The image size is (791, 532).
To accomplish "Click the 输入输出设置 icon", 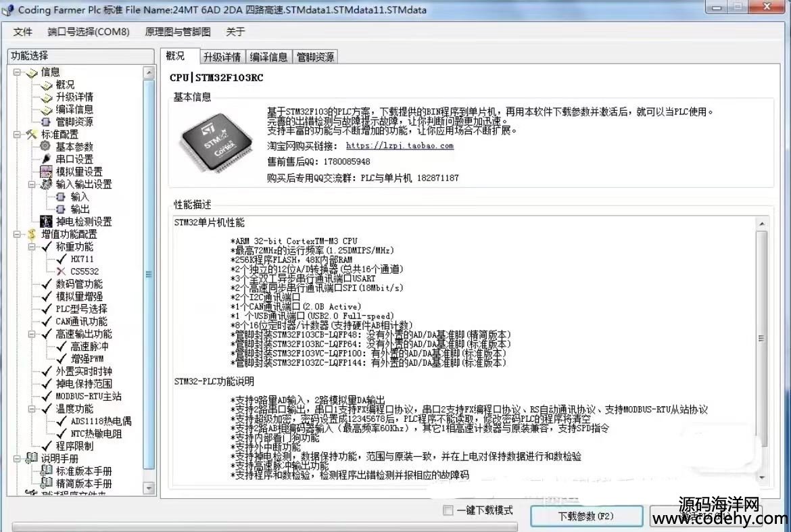I will point(47,184).
